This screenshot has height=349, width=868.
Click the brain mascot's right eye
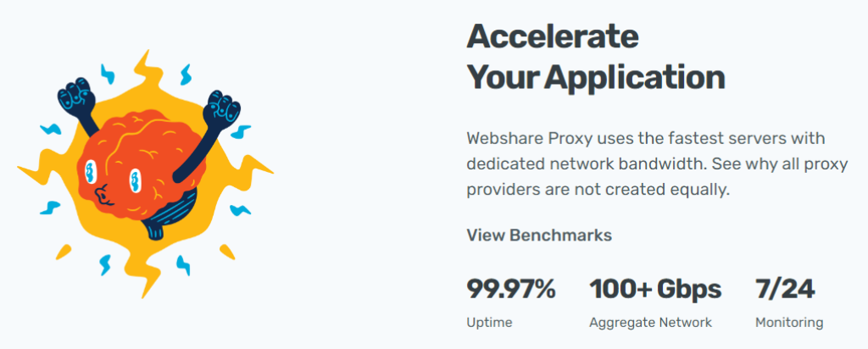[x=135, y=180]
